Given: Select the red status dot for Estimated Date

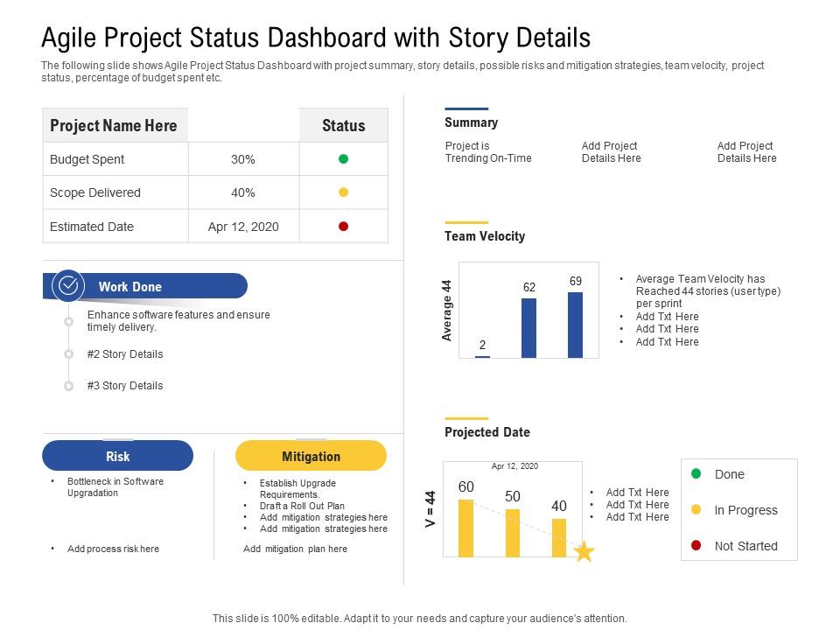Looking at the screenshot, I should [345, 226].
